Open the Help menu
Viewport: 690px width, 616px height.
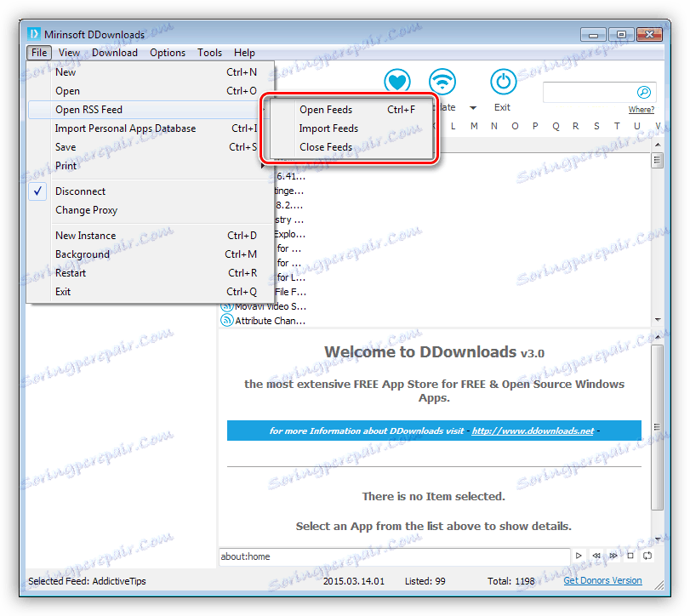coord(244,53)
